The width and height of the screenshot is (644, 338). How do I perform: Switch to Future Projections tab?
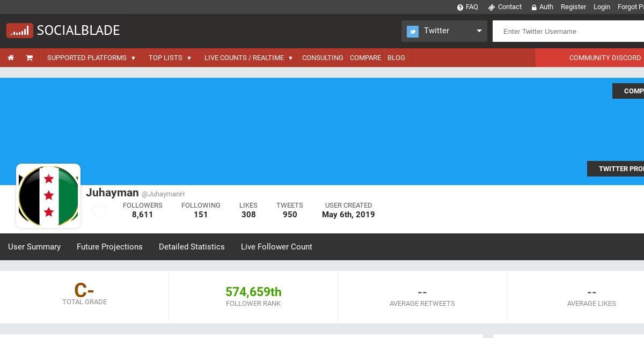(109, 247)
